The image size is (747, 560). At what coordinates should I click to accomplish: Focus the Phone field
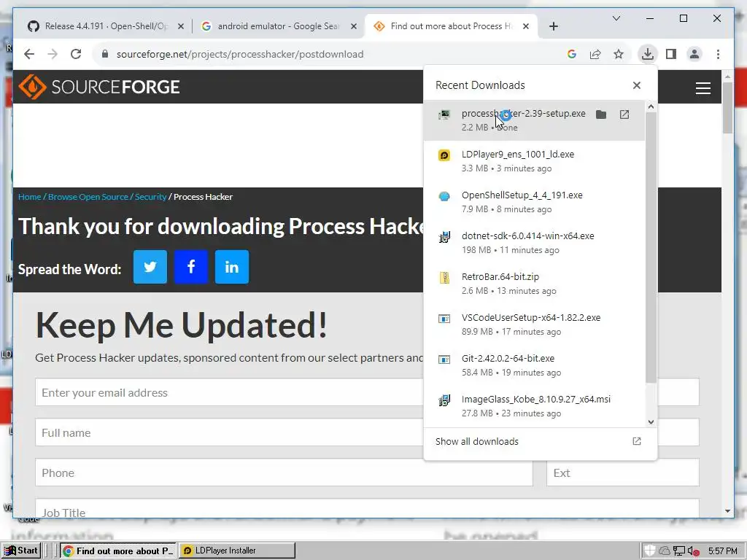(x=284, y=472)
